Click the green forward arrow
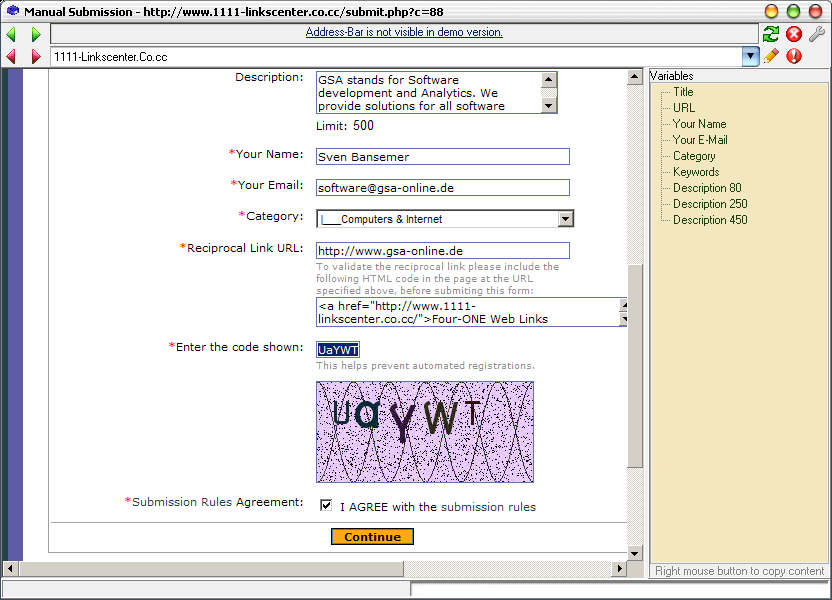This screenshot has width=832, height=600. [x=36, y=34]
